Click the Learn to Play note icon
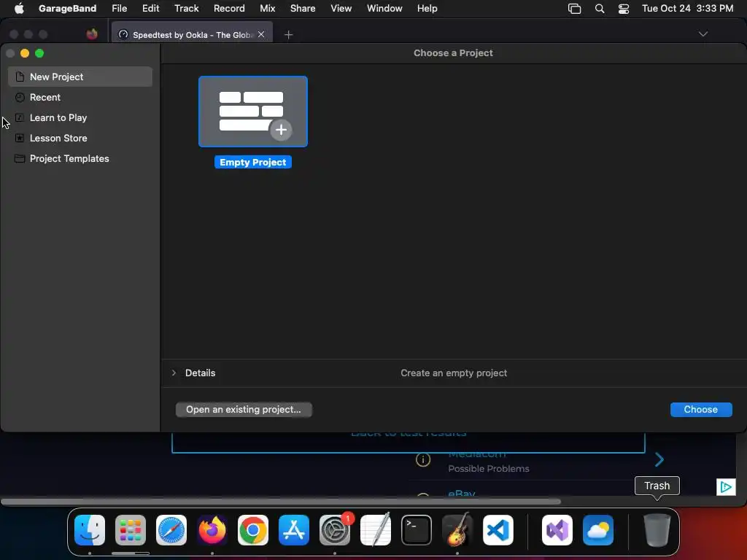The height and width of the screenshot is (560, 747). 20,117
